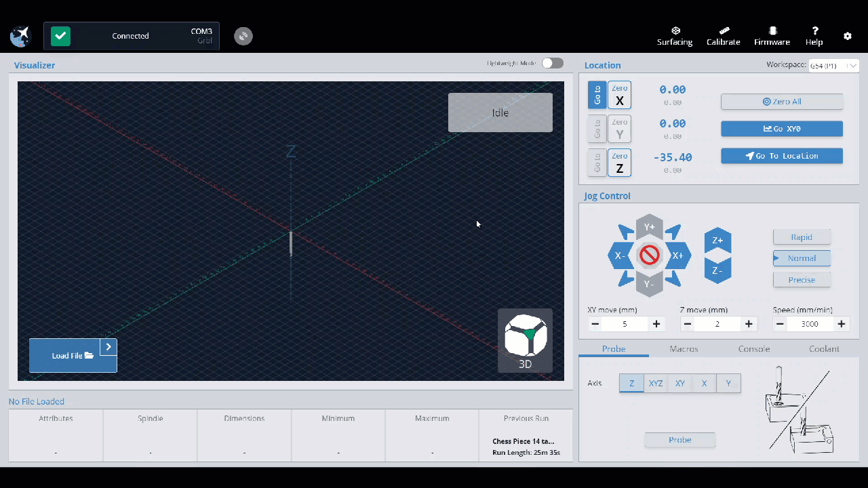Open the Calibrate tool
868x488 pixels.
(723, 36)
